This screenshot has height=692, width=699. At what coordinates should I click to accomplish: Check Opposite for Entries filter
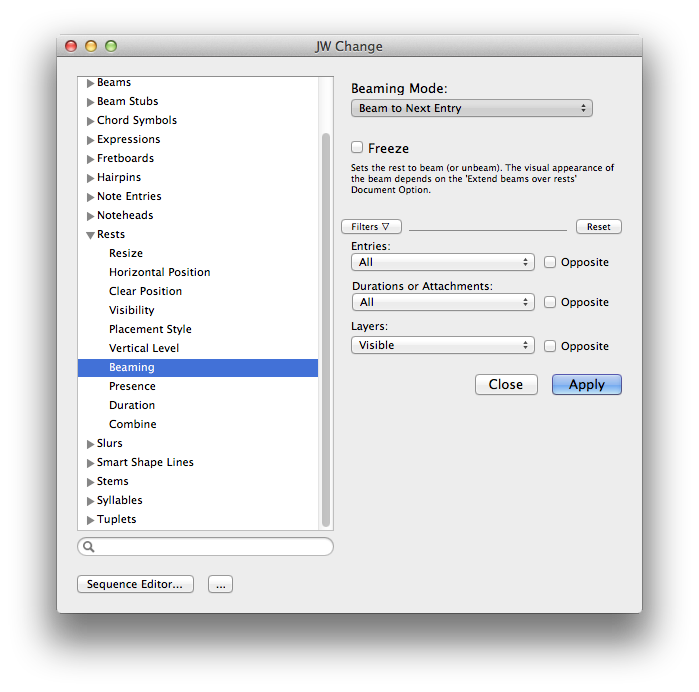click(x=550, y=262)
